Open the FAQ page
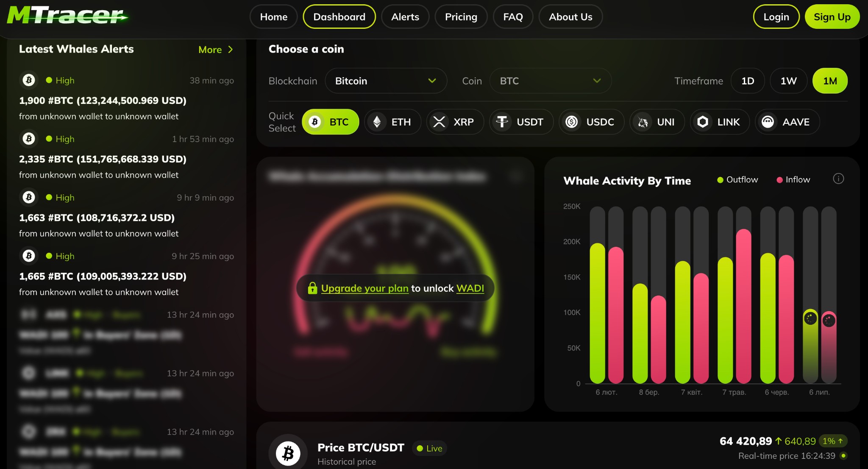Image resolution: width=868 pixels, height=469 pixels. coord(513,17)
